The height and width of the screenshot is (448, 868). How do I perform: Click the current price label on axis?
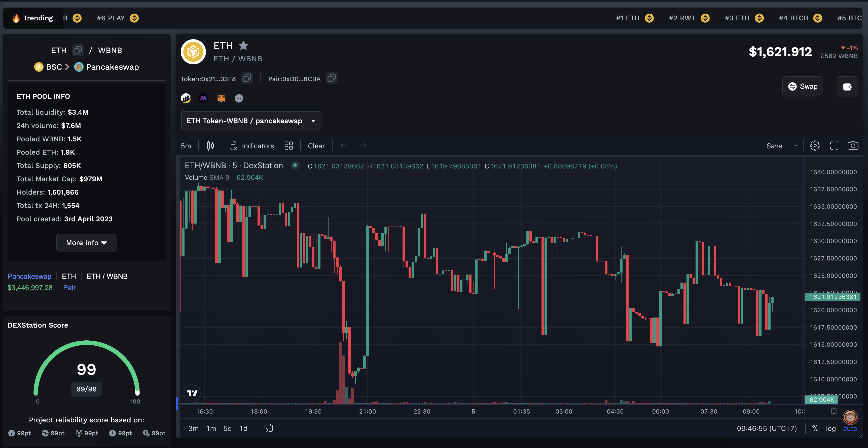coord(833,297)
